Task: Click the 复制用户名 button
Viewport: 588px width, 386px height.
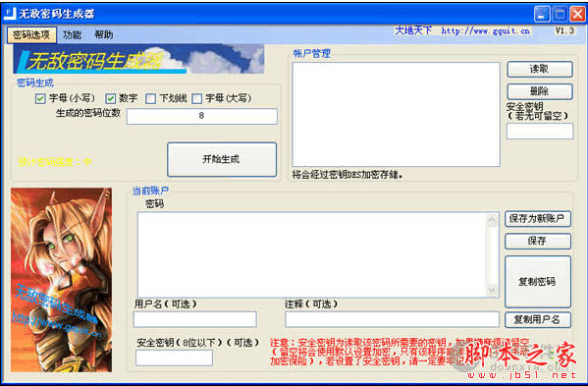Action: point(538,320)
